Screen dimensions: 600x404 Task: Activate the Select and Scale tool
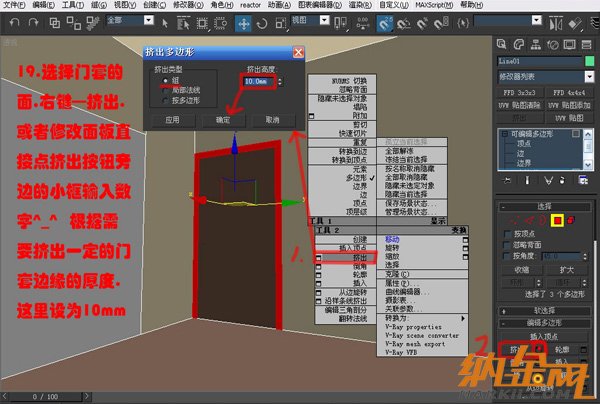click(x=281, y=24)
